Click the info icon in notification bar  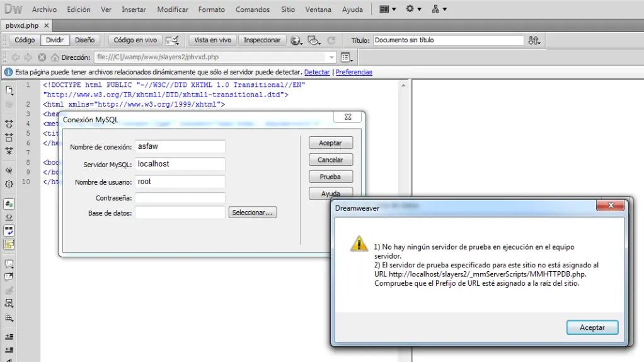click(8, 72)
